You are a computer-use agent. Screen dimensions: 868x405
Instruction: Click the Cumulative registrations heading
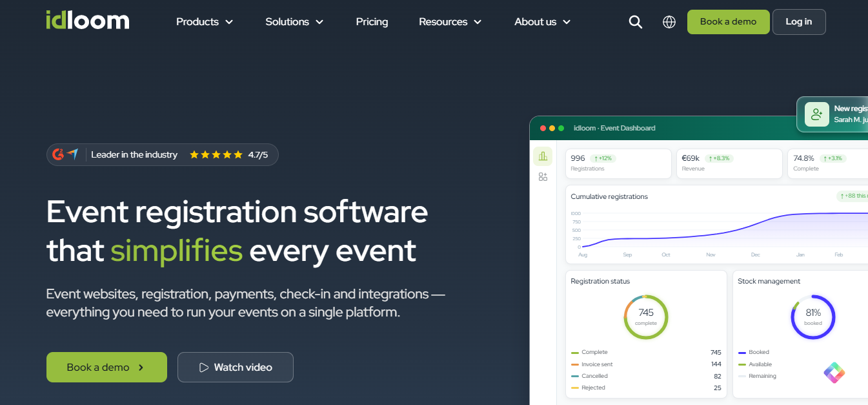click(609, 196)
